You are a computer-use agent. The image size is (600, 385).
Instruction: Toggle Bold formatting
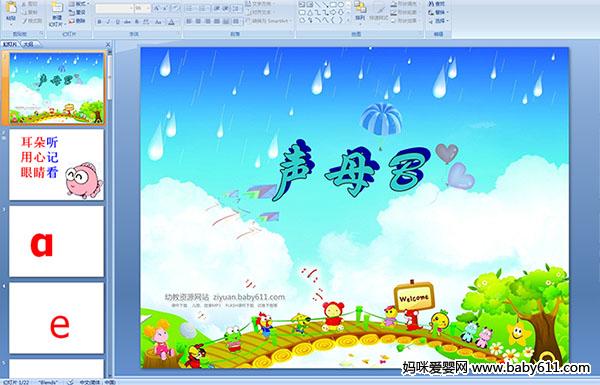pyautogui.click(x=99, y=22)
